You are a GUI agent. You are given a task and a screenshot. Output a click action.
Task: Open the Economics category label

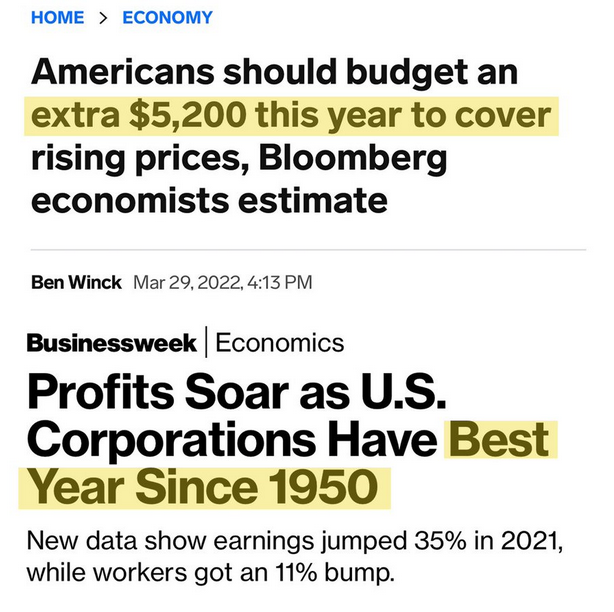point(280,343)
